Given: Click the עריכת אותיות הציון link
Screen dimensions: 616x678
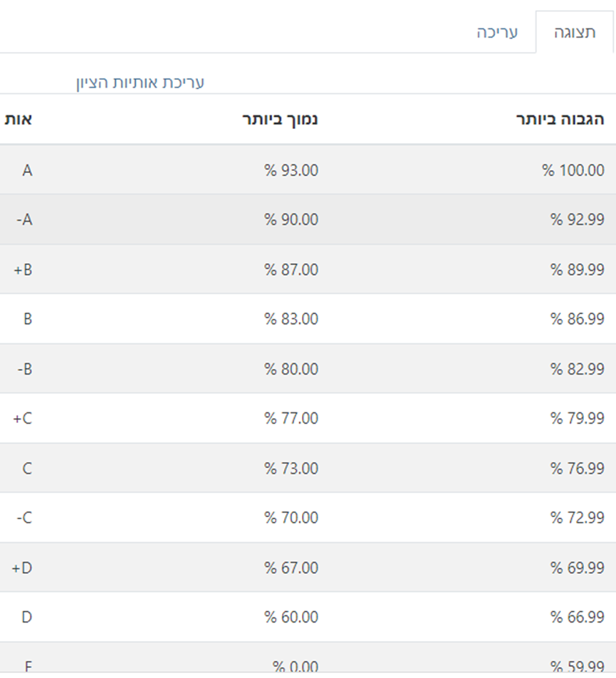Looking at the screenshot, I should 140,83.
